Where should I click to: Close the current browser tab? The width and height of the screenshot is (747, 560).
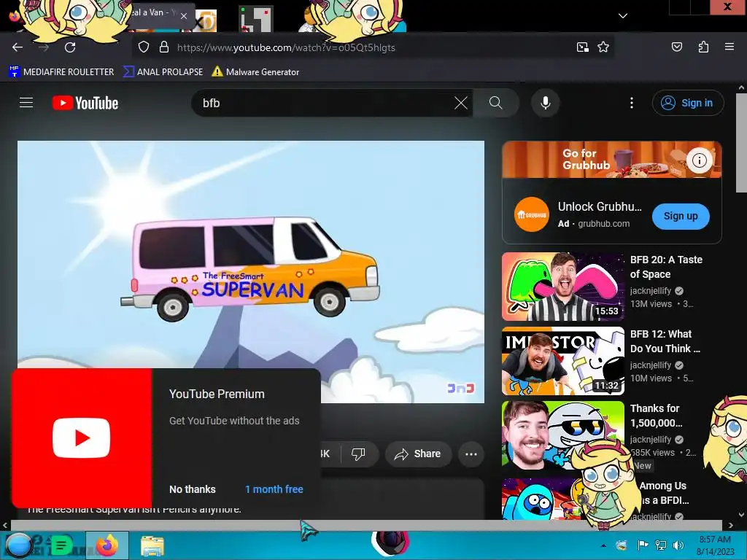(184, 16)
